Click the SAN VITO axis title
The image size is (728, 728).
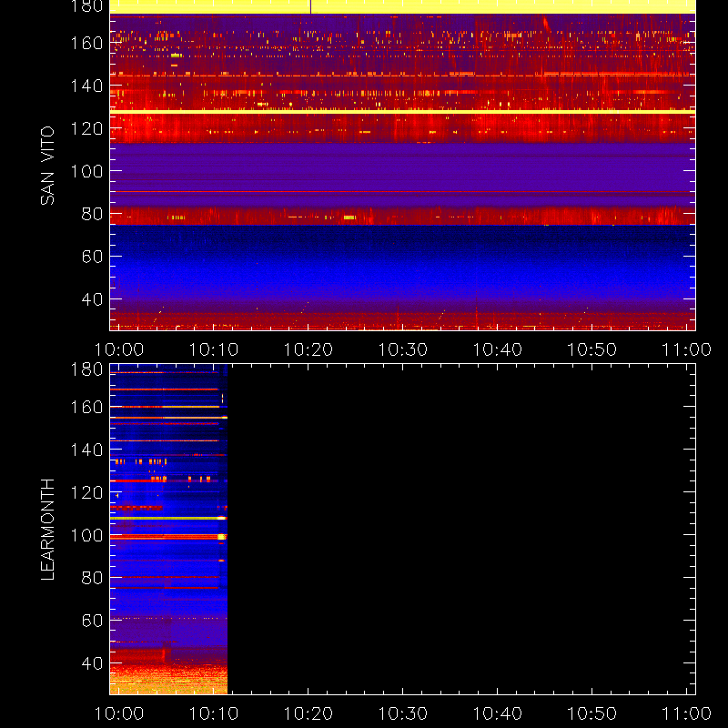48,166
